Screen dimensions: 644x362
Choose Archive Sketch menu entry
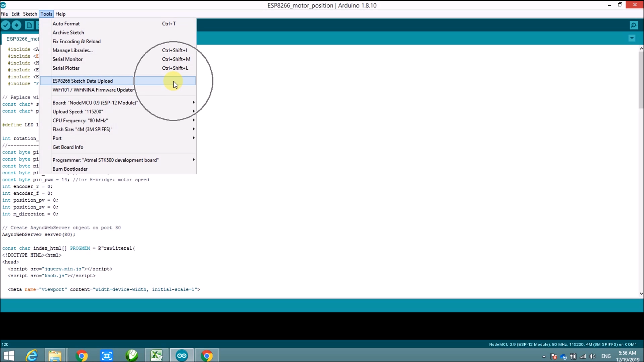tap(118, 33)
